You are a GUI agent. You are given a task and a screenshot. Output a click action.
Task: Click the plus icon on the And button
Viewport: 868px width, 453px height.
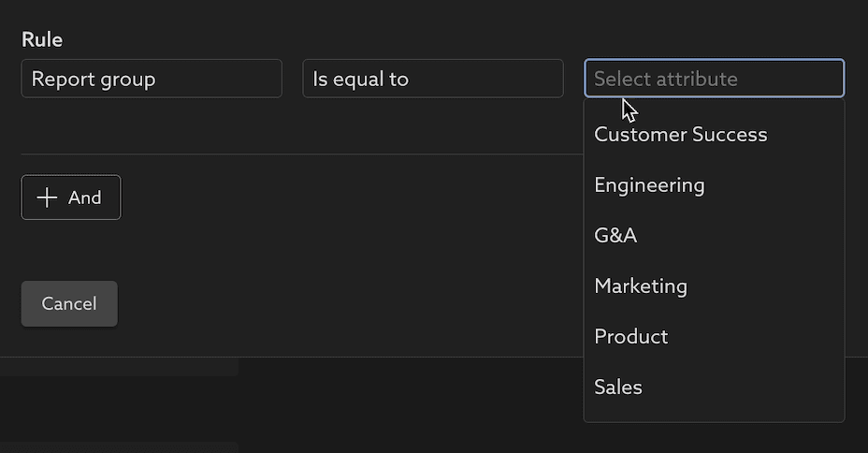point(47,197)
